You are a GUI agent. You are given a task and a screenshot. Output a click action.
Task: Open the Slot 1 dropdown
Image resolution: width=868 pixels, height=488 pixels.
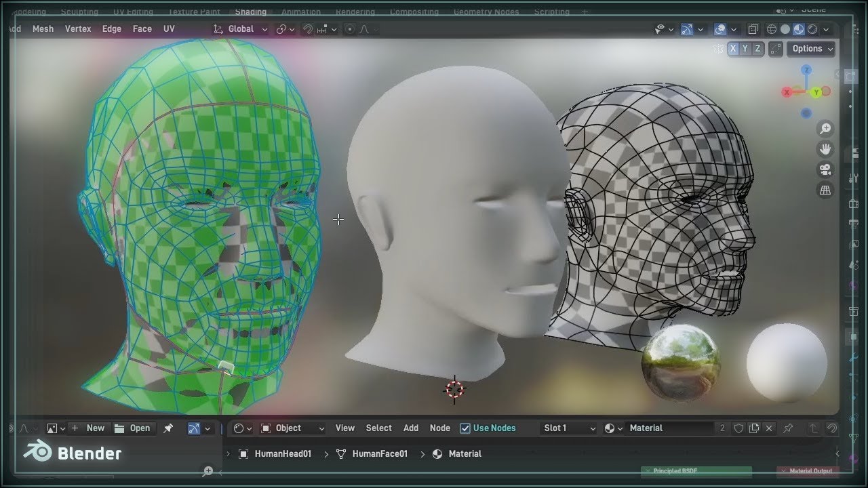coord(570,428)
